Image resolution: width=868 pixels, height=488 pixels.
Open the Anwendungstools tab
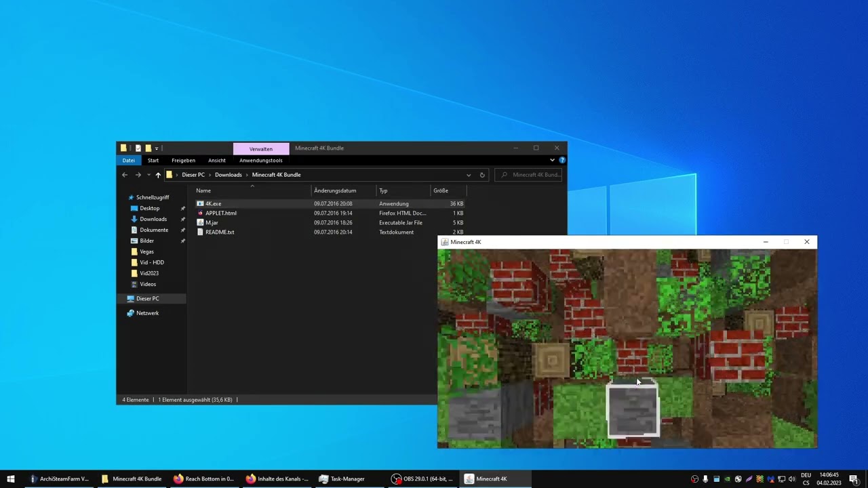[x=261, y=160]
